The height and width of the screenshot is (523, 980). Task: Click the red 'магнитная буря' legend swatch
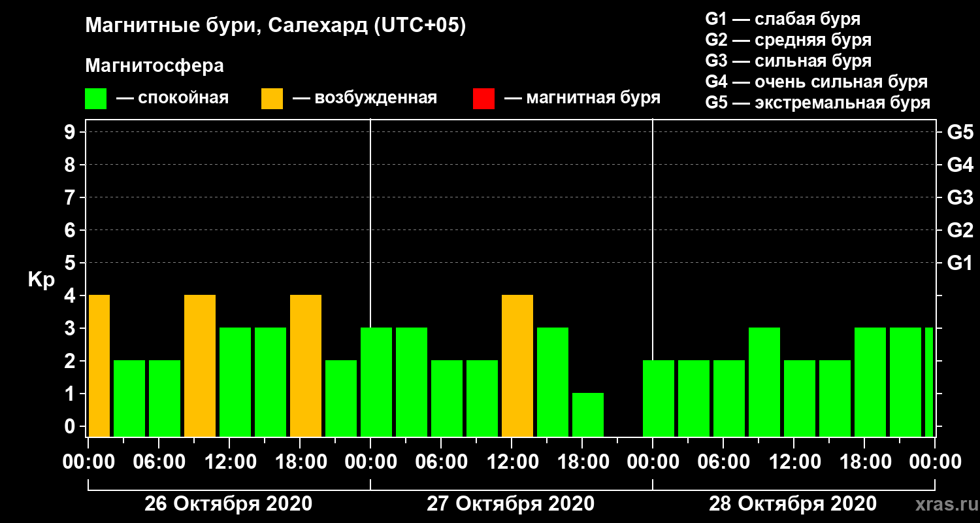point(483,99)
